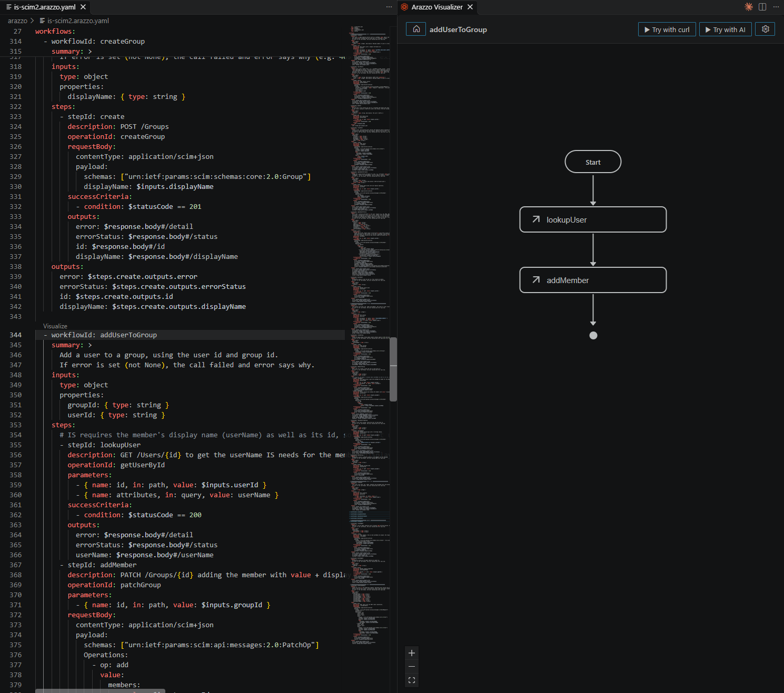Click line number 344 in the gutter
The height and width of the screenshot is (693, 784).
pyautogui.click(x=16, y=335)
